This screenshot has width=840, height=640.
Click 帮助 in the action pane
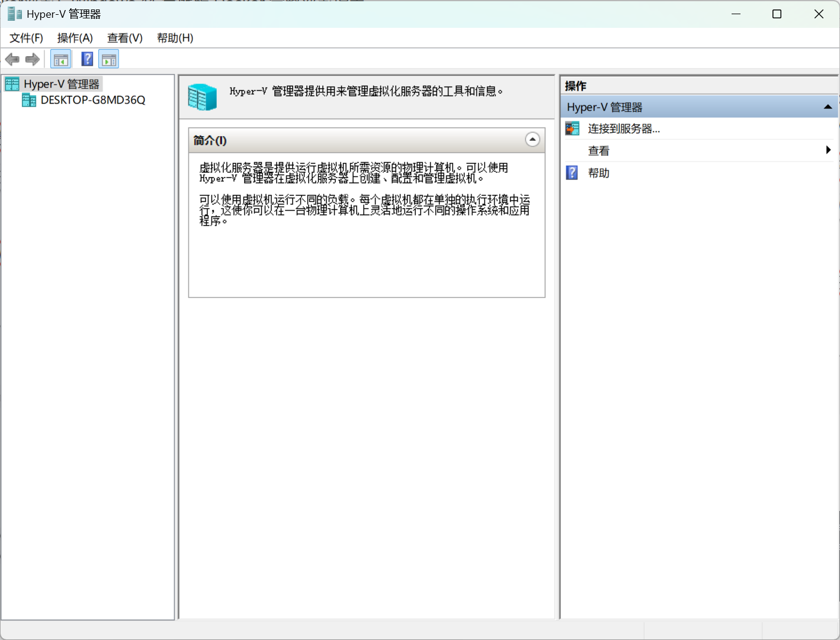point(598,172)
